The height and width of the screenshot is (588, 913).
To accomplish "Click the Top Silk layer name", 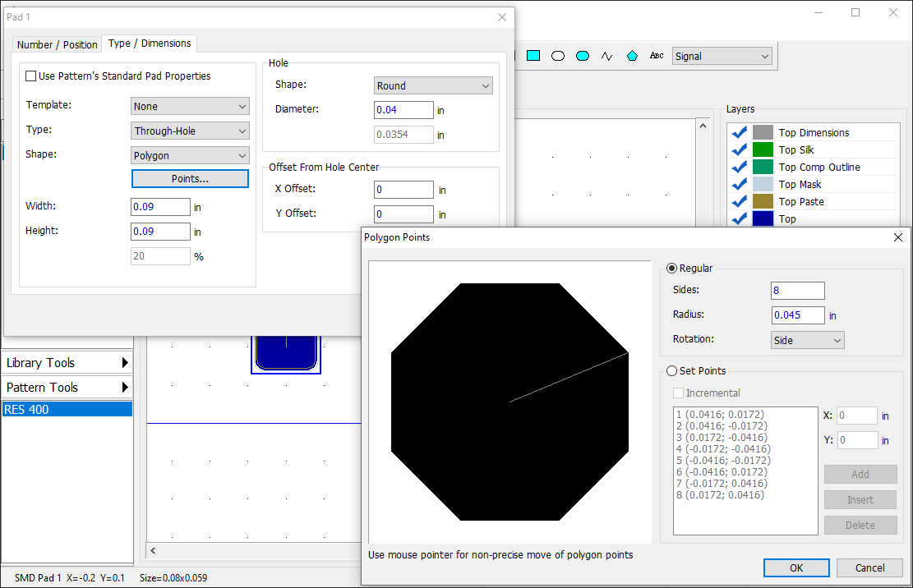I will 796,150.
